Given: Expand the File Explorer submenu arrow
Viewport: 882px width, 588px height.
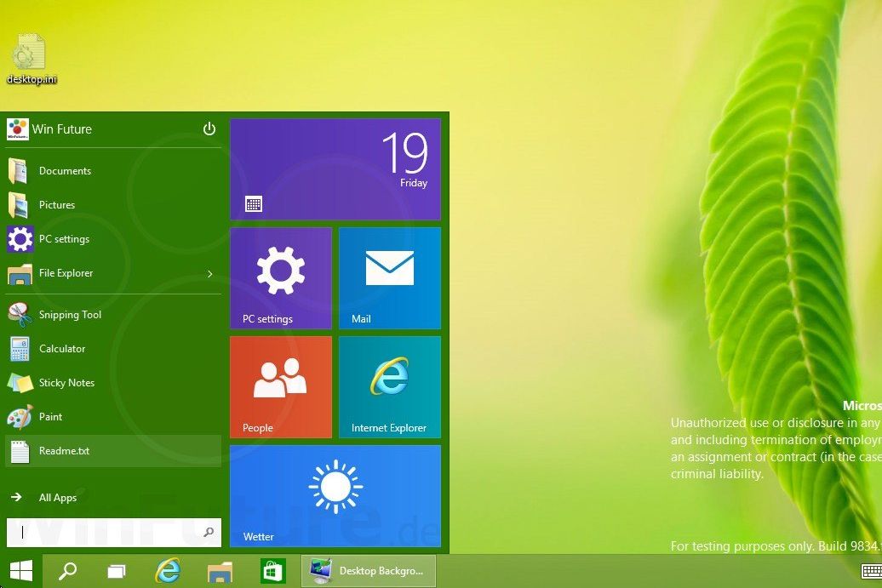Looking at the screenshot, I should coord(209,274).
